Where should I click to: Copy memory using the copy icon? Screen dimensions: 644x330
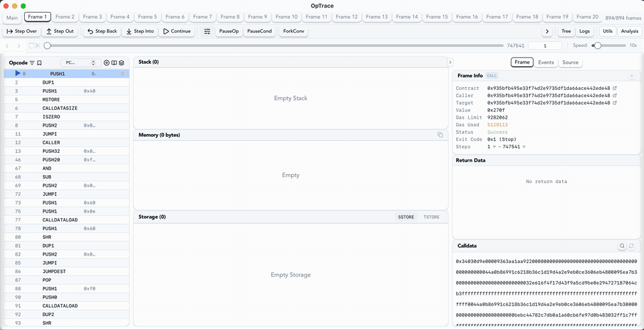tap(440, 135)
